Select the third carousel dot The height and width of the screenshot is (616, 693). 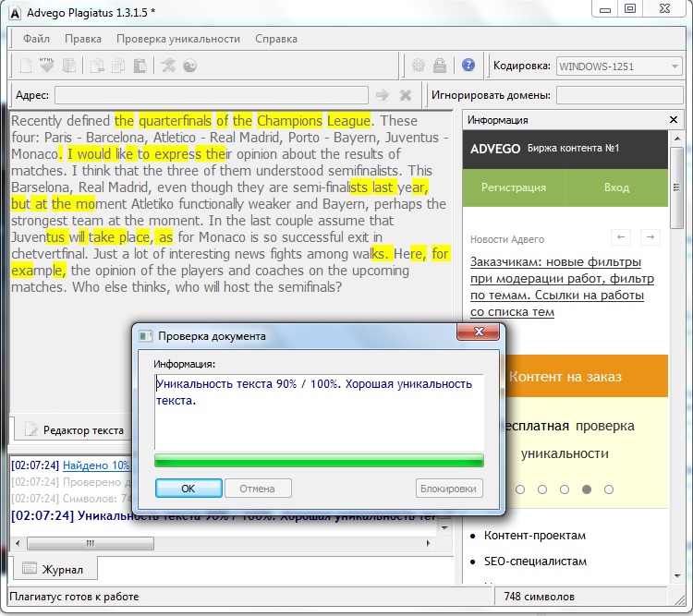pyautogui.click(x=565, y=489)
